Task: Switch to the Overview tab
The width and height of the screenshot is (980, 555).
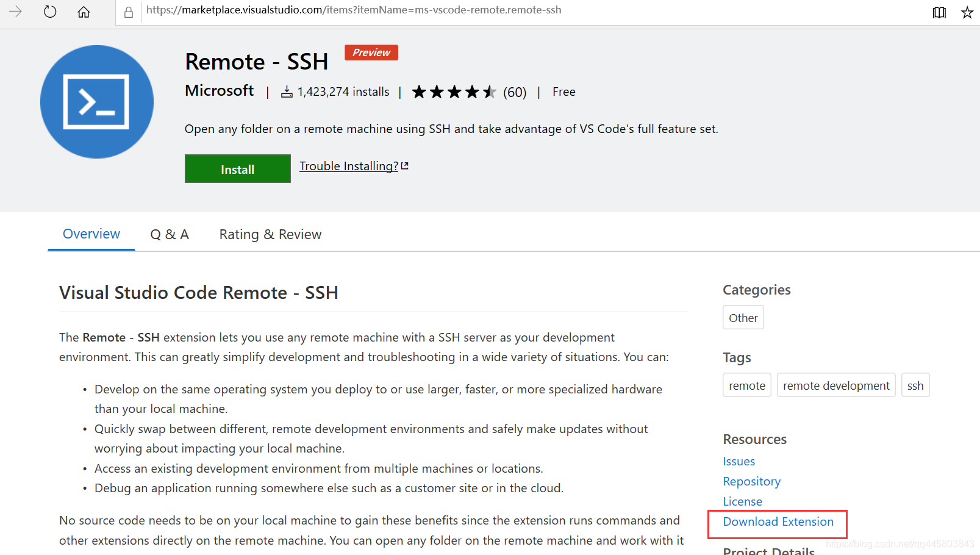Action: tap(91, 234)
